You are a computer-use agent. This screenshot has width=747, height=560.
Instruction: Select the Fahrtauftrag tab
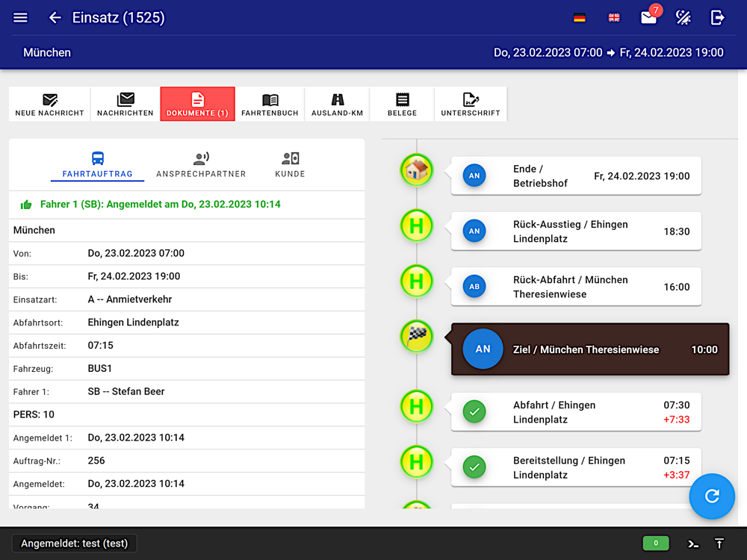pos(98,165)
